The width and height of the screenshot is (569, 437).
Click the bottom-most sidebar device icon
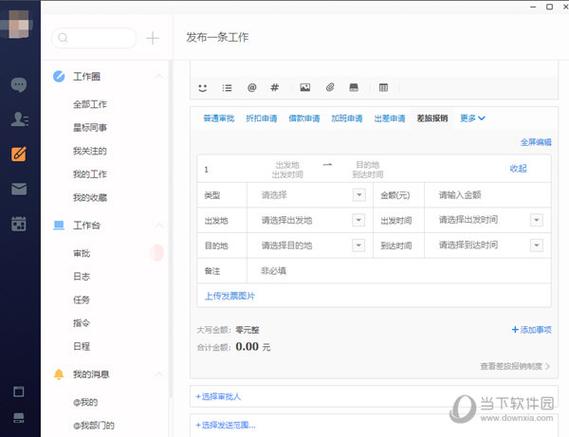tap(19, 418)
